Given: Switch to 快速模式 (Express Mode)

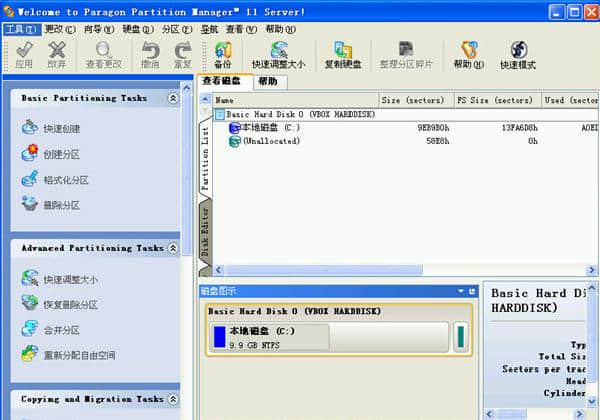Looking at the screenshot, I should click(518, 54).
